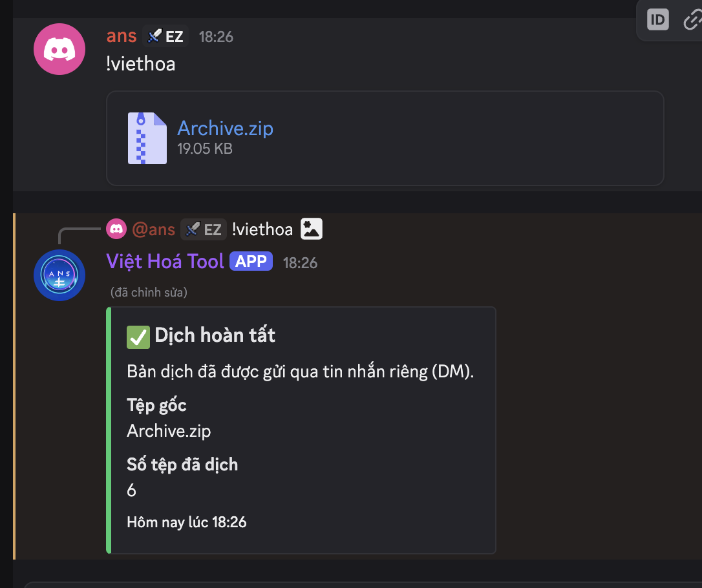Click the EZ sword tag beside ans username
The height and width of the screenshot is (588, 702).
(165, 36)
